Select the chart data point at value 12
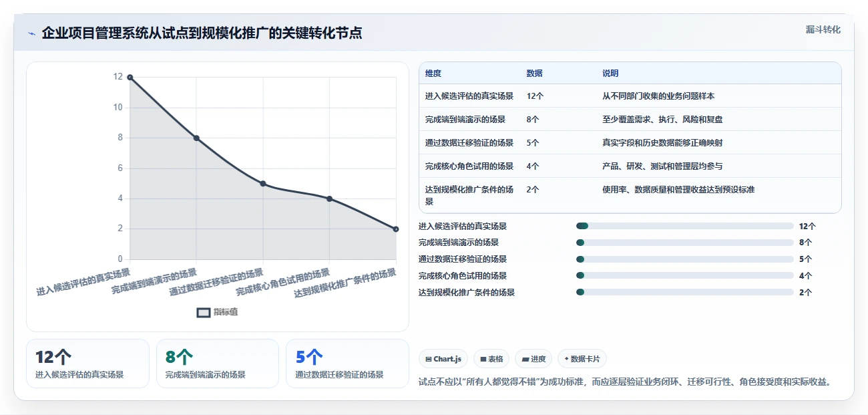Viewport: 868px width, 415px height. (130, 78)
